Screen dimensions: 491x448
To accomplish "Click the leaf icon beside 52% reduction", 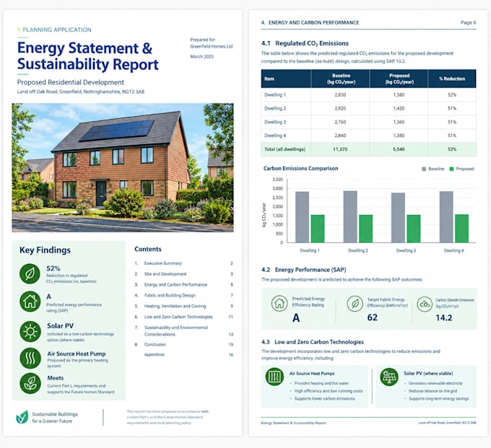I will tap(30, 273).
